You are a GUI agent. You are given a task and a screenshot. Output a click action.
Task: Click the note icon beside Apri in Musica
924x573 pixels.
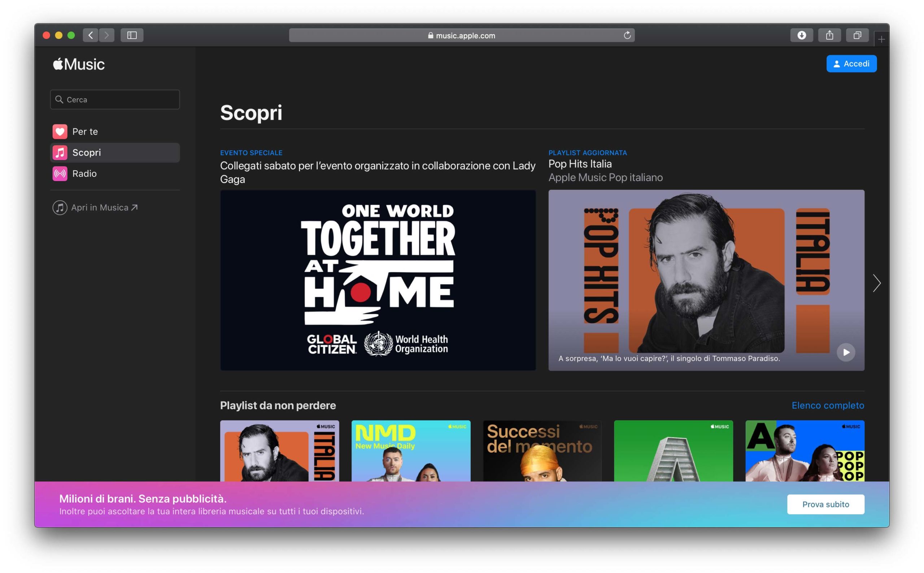coord(60,207)
